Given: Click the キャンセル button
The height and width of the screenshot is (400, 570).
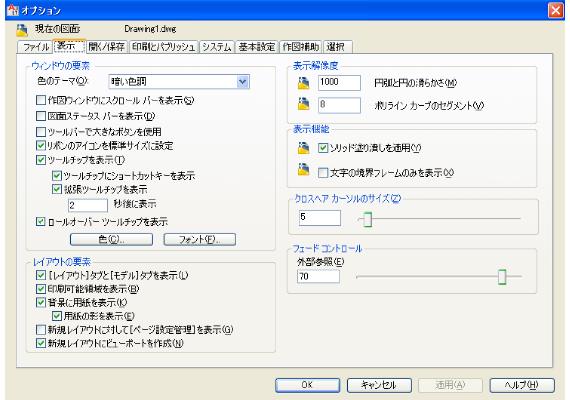Looking at the screenshot, I should pos(379,385).
